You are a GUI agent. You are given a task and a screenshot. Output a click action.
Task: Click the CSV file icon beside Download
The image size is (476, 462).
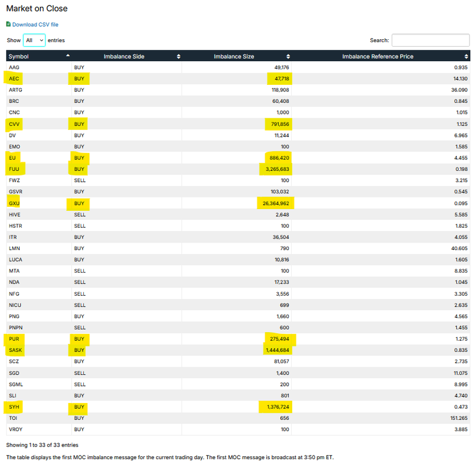[x=8, y=24]
